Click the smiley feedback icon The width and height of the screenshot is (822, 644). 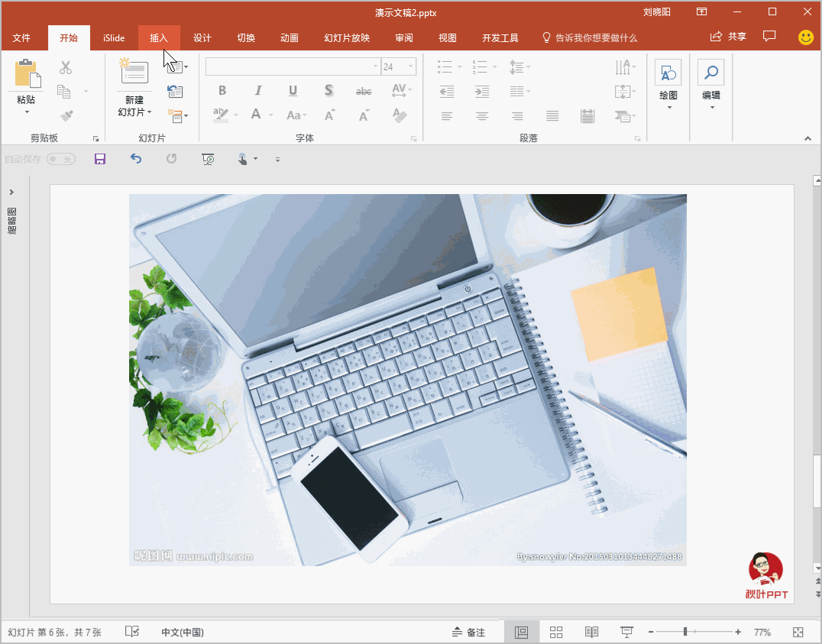[805, 37]
